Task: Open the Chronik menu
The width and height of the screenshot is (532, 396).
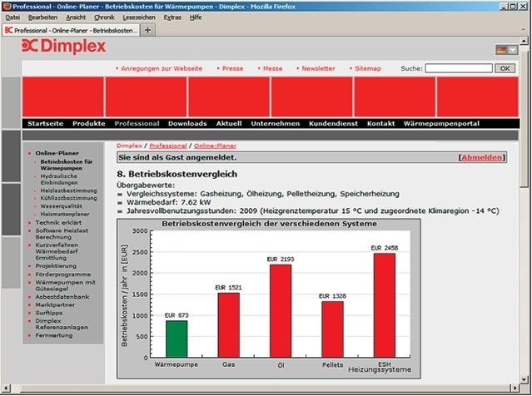Action: coord(104,17)
